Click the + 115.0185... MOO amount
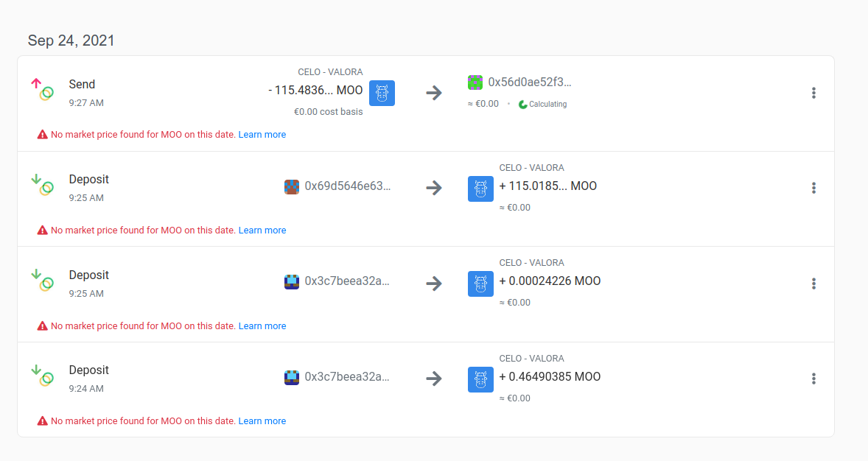The width and height of the screenshot is (868, 461). 548,186
